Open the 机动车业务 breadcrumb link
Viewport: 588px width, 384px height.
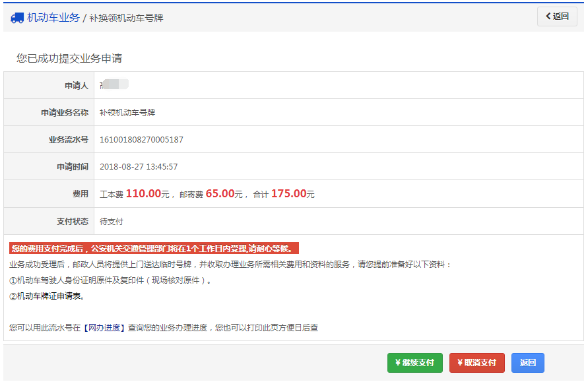click(53, 18)
